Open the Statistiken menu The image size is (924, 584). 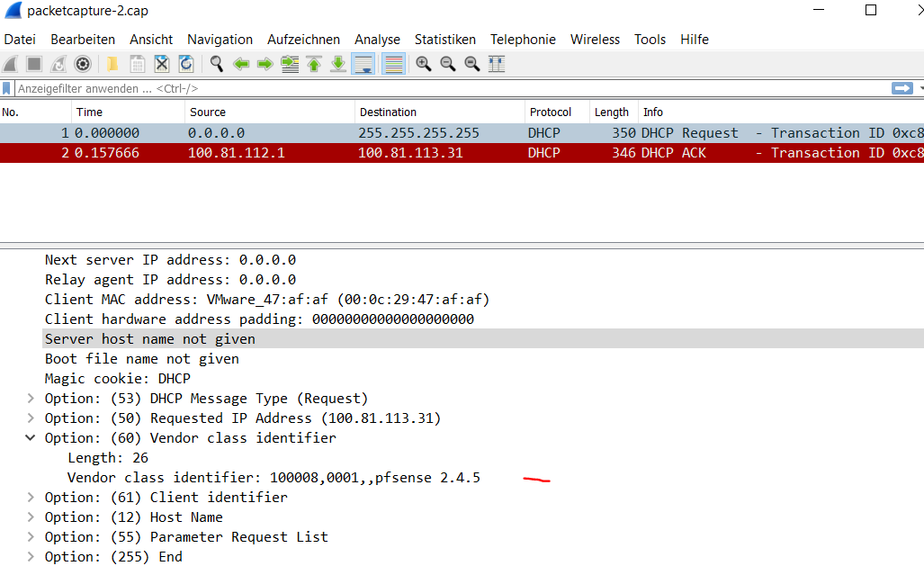444,40
